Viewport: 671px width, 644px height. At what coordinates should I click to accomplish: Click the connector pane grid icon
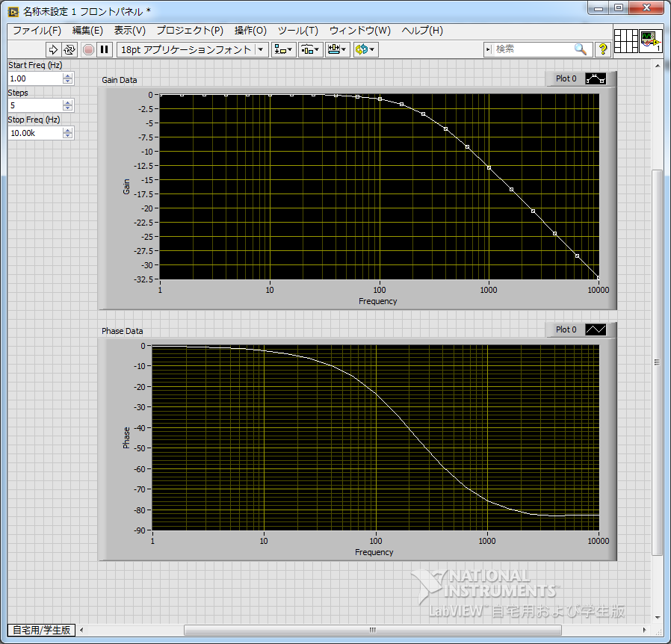[625, 41]
